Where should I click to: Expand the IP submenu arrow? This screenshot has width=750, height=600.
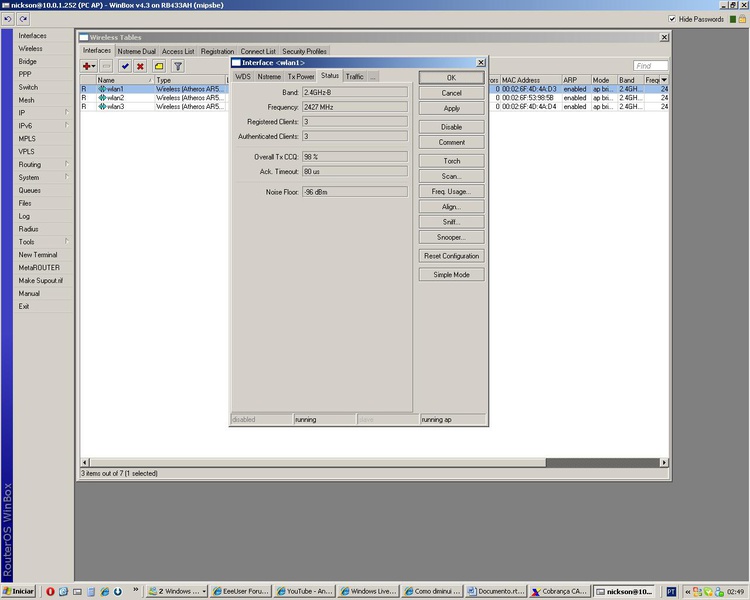66,112
